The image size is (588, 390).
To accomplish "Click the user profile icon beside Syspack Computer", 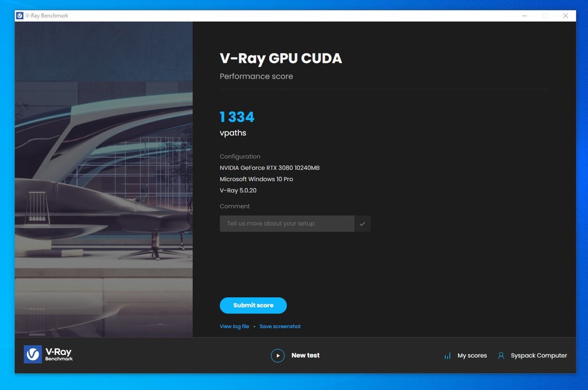I will pos(501,355).
